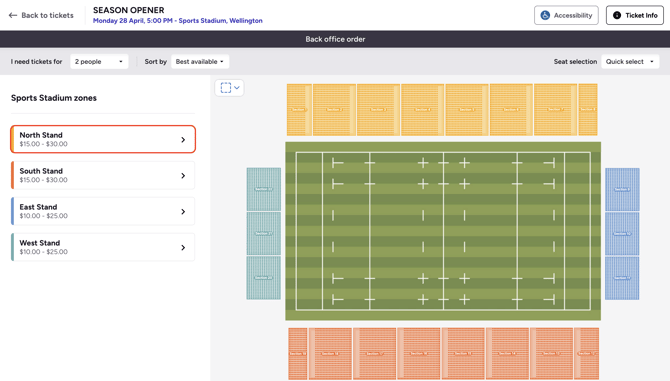Click the back arrow icon beside Back to tickets
This screenshot has height=381, width=670.
[13, 15]
